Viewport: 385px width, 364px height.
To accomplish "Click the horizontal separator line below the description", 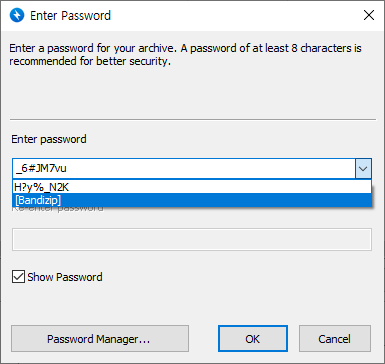I will [x=193, y=119].
